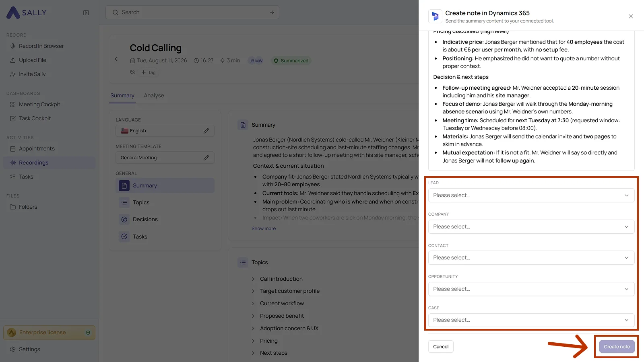Screen dimensions: 644x362
Task: Click the Topics card list icon
Action: click(243, 263)
